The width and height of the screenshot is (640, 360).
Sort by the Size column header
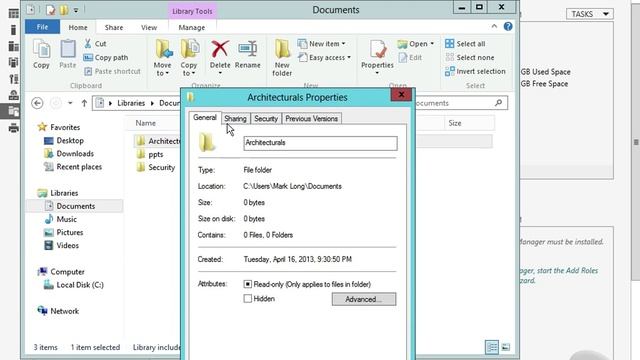[455, 123]
